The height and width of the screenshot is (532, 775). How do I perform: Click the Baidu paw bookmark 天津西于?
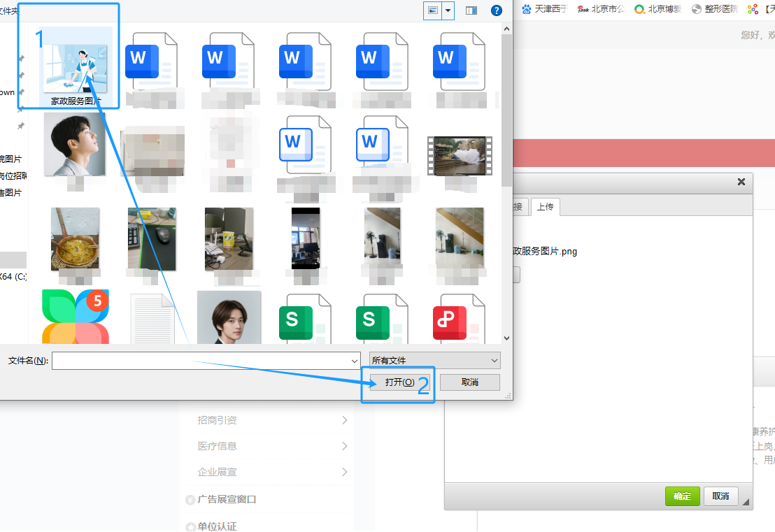(x=544, y=9)
